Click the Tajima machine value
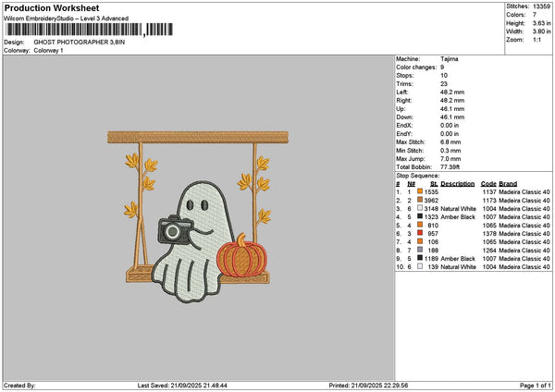Image resolution: width=555 pixels, height=392 pixels. [450, 58]
